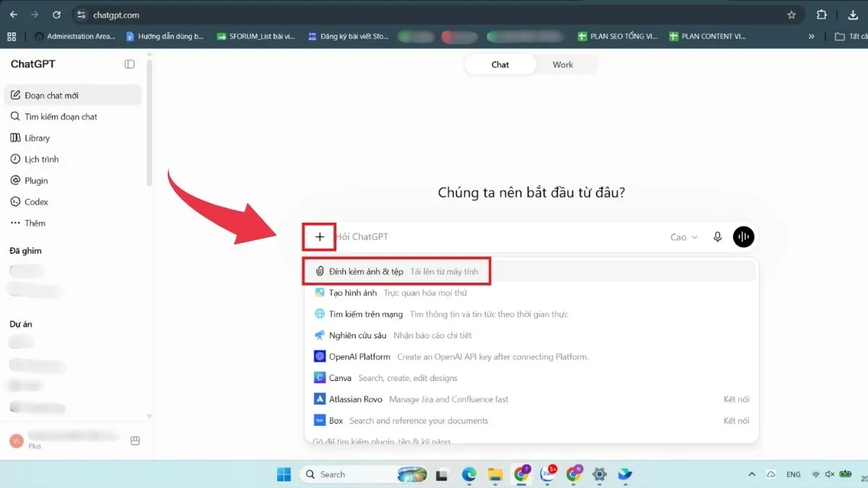868x488 pixels.
Task: Click the Tạo hình ảnh picture icon
Action: 320,293
